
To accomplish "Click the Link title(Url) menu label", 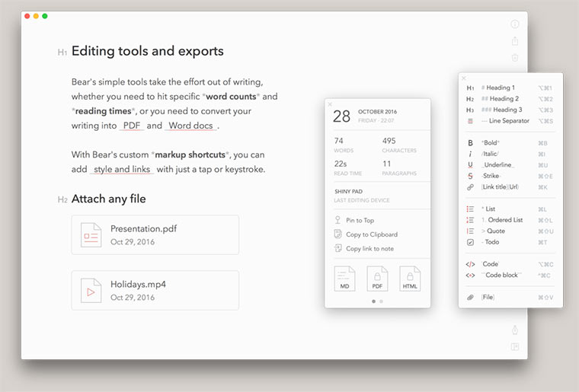I will (x=500, y=187).
